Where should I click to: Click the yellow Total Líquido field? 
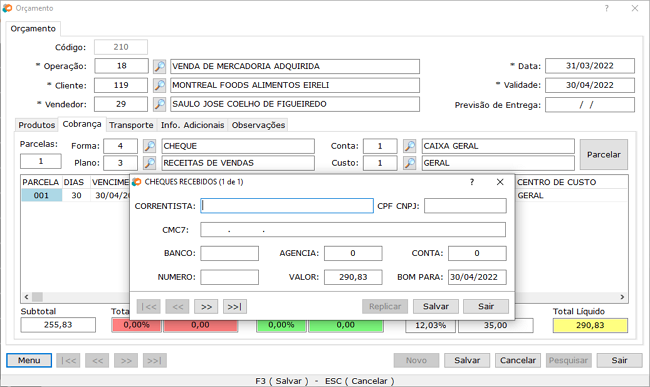pos(590,325)
